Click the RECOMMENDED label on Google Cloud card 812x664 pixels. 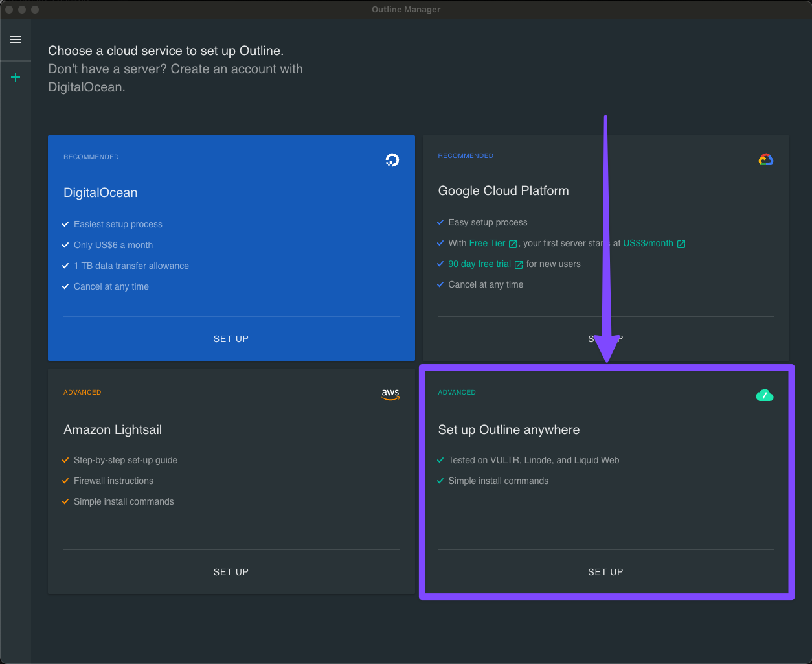466,156
